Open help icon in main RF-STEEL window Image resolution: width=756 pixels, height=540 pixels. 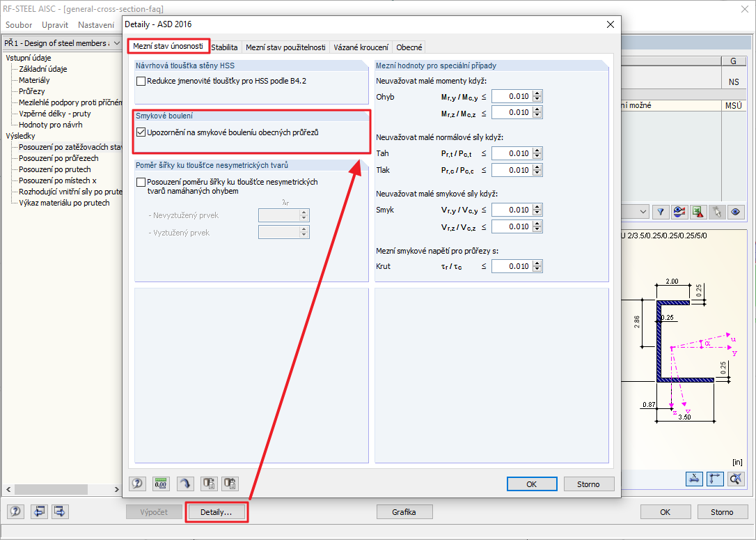pyautogui.click(x=15, y=511)
